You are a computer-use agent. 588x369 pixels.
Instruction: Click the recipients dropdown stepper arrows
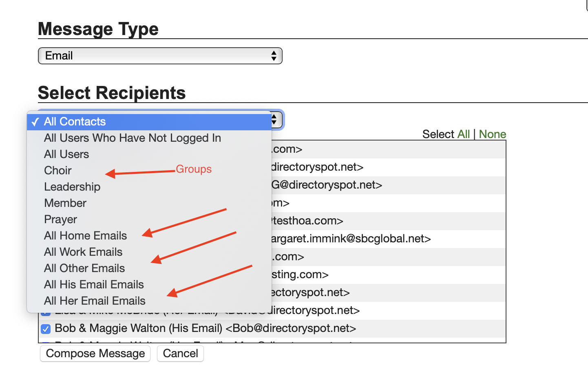275,120
